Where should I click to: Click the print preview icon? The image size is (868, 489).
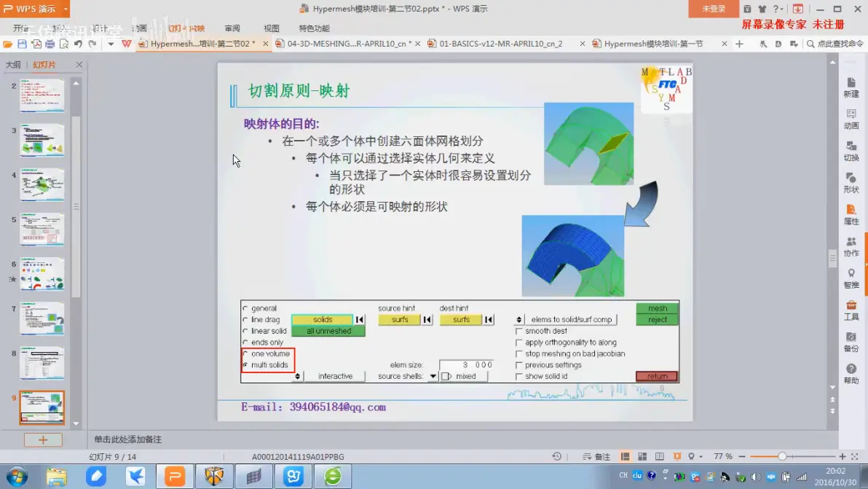pyautogui.click(x=64, y=44)
